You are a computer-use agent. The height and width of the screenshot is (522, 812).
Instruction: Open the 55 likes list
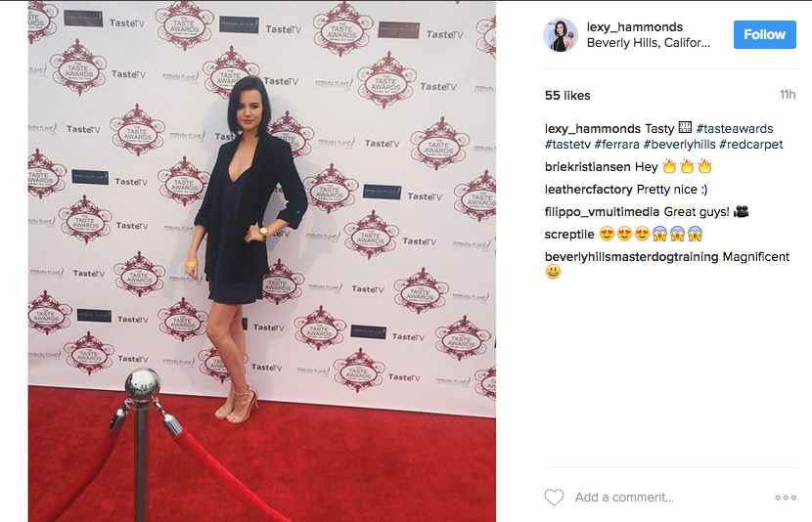coord(567,95)
